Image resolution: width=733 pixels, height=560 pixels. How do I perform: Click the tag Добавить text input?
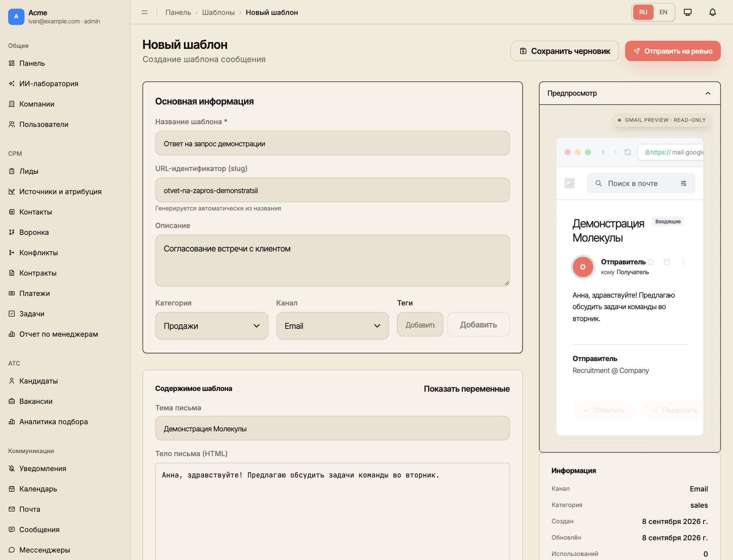(x=420, y=324)
